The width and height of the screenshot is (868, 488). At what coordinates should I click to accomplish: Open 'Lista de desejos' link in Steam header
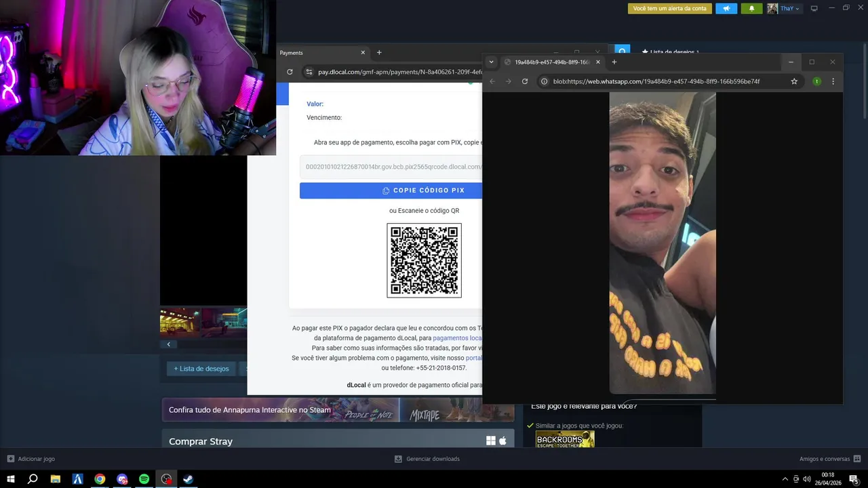point(670,52)
